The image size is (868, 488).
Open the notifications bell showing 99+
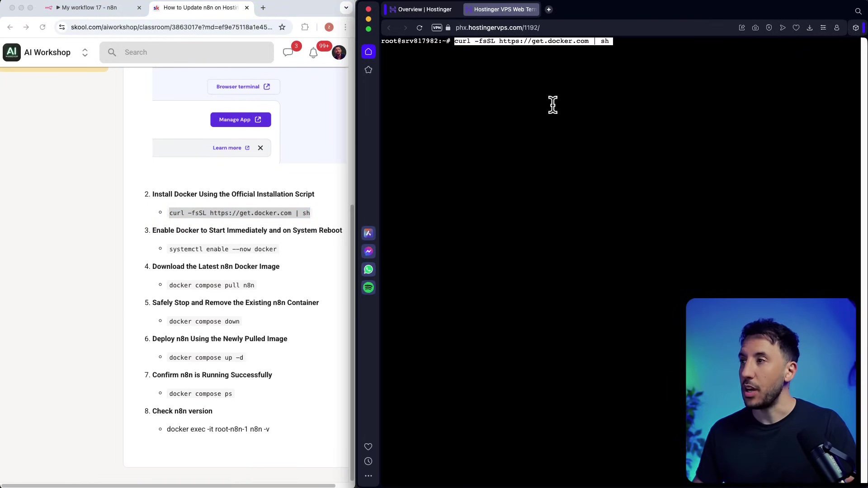coord(313,52)
